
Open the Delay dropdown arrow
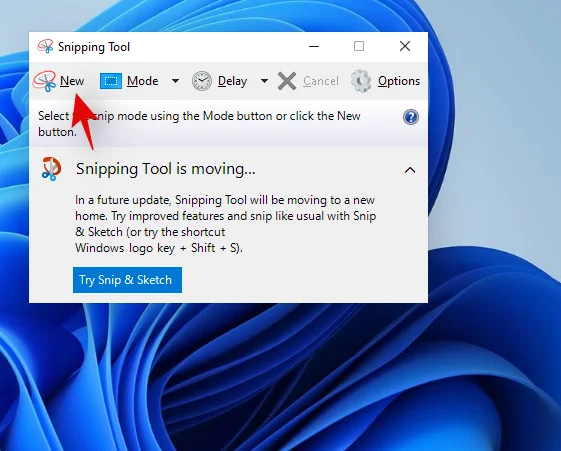pyautogui.click(x=264, y=81)
